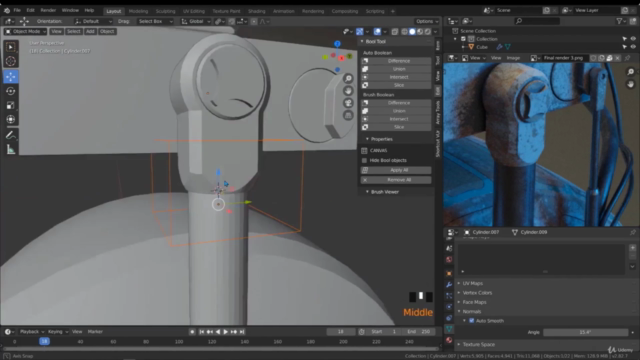
Task: Activate the Scale tool
Action: (11, 105)
